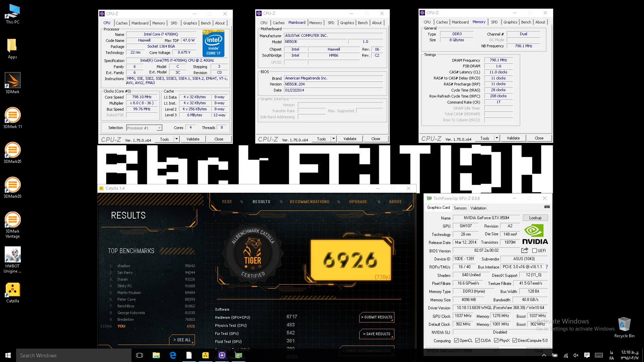Click the FA language indicator
The image size is (644, 362).
(611, 355)
